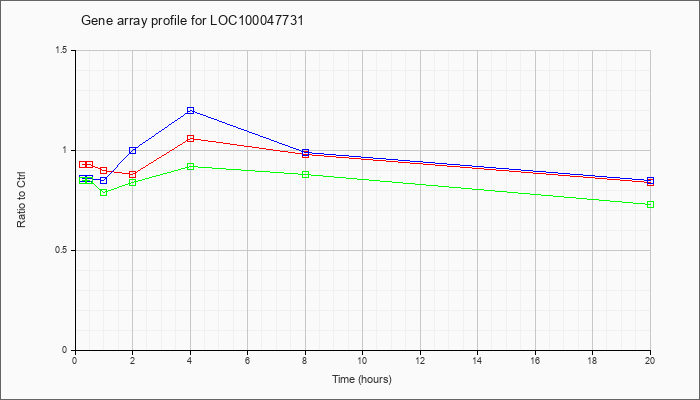The width and height of the screenshot is (700, 400).
Task: Select the blue marker at 2 hours
Action: pyautogui.click(x=133, y=150)
